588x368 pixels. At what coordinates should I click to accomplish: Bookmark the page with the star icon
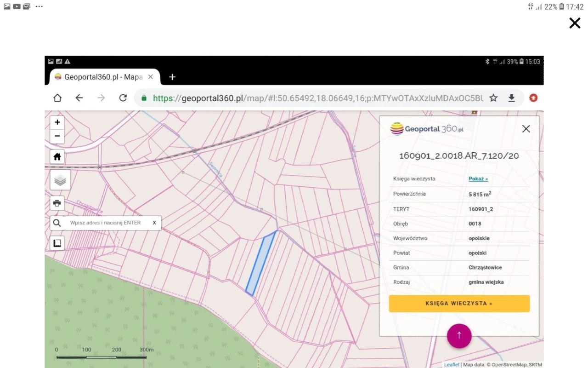[x=493, y=98]
